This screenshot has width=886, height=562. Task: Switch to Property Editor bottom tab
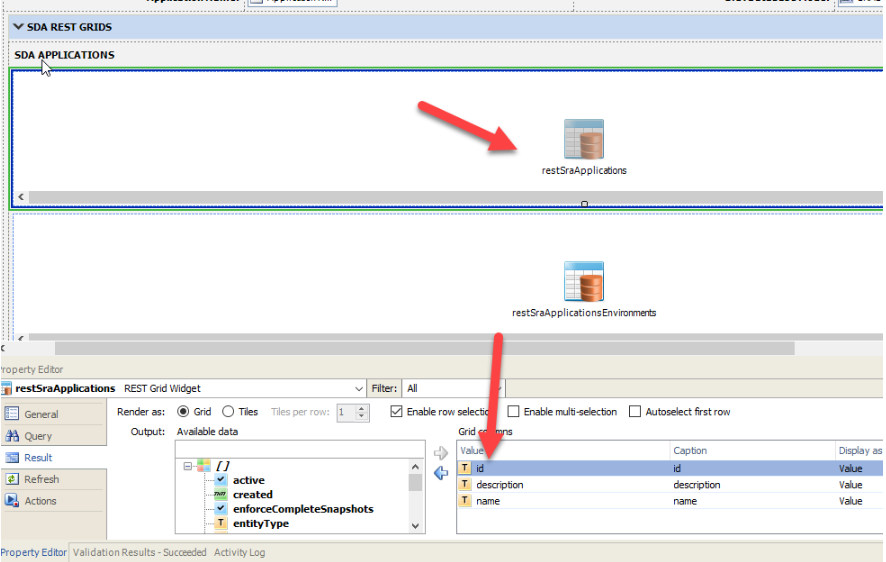tap(33, 552)
